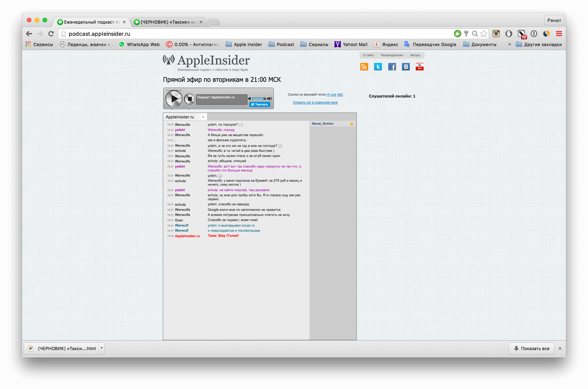Image resolution: width=588 pixels, height=389 pixels.
Task: Click the green extension icon in address bar
Action: pyautogui.click(x=457, y=34)
